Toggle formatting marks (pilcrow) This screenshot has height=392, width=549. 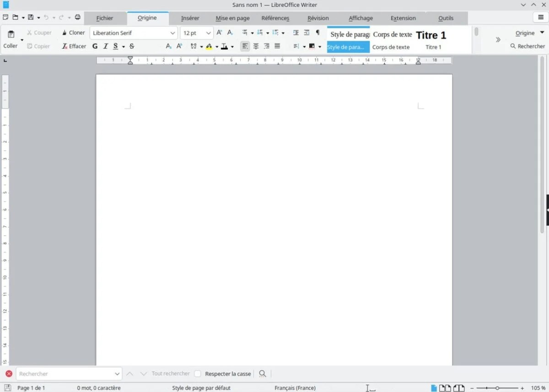[x=318, y=32]
